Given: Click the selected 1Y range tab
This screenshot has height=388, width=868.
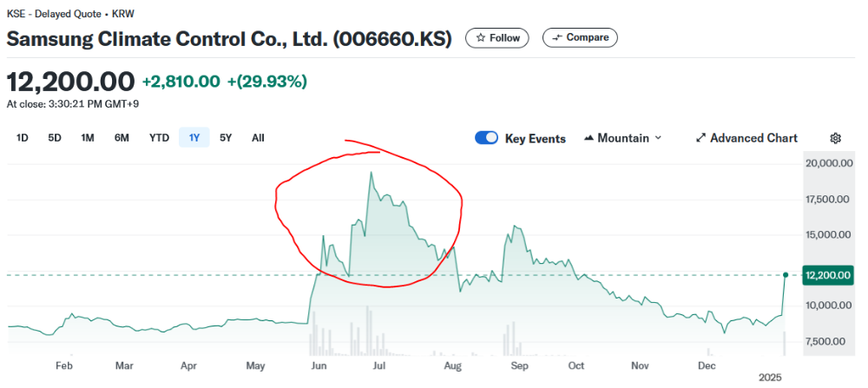Looking at the screenshot, I should pyautogui.click(x=194, y=137).
